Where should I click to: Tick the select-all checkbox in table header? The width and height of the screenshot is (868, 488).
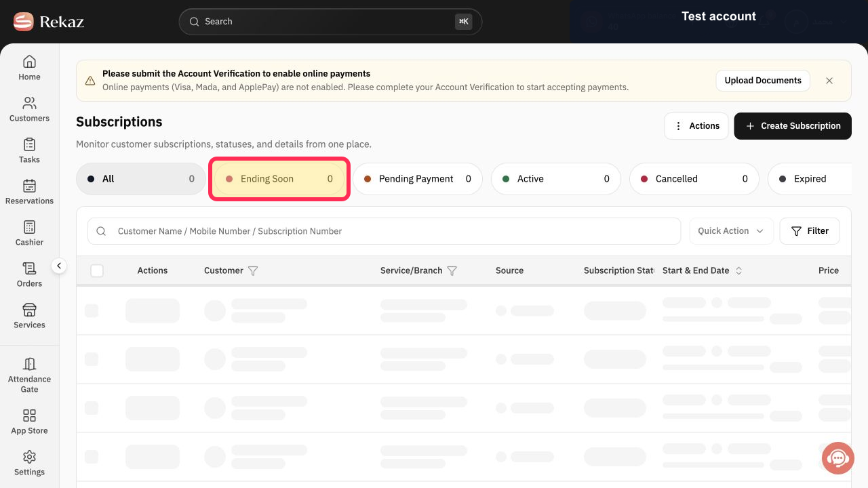[x=97, y=270]
